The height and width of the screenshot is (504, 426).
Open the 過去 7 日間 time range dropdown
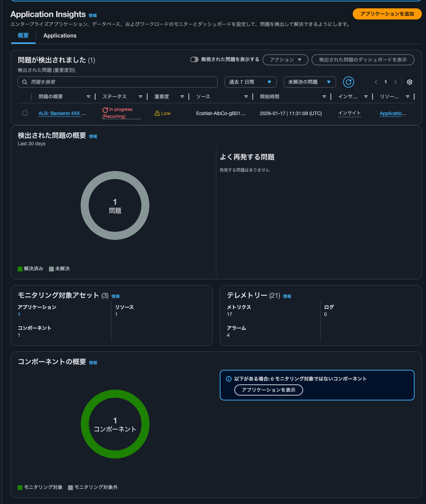pos(250,82)
